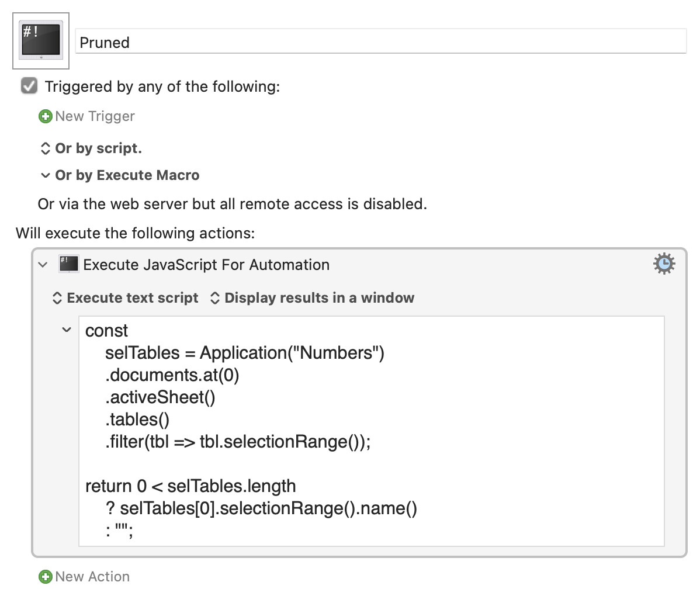Click the green plus New Action icon
Screen dimensions: 700x596
(45, 577)
